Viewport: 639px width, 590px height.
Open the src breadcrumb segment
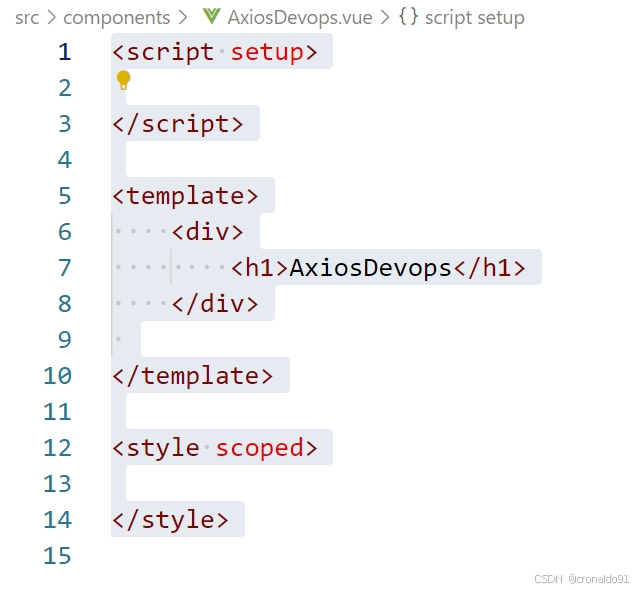[27, 18]
